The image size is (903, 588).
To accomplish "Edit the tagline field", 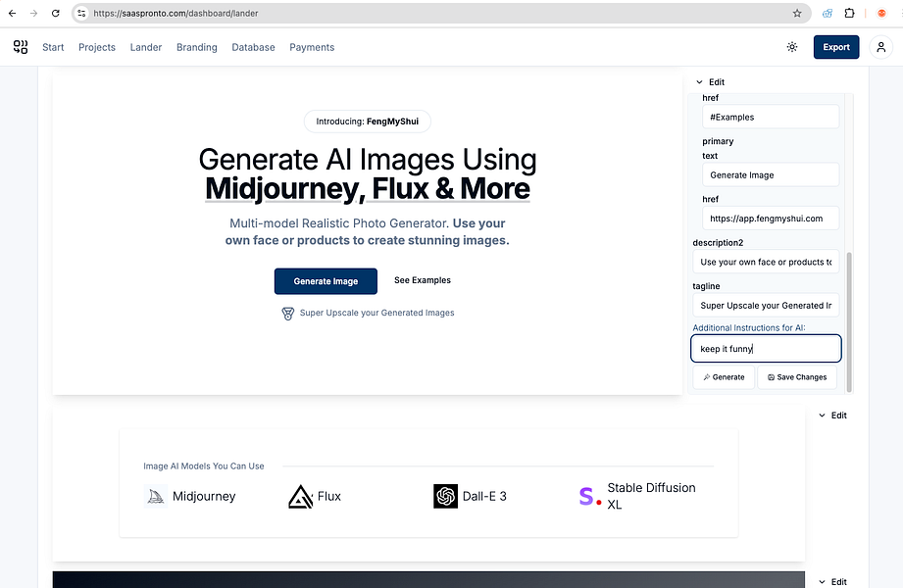I will (766, 305).
